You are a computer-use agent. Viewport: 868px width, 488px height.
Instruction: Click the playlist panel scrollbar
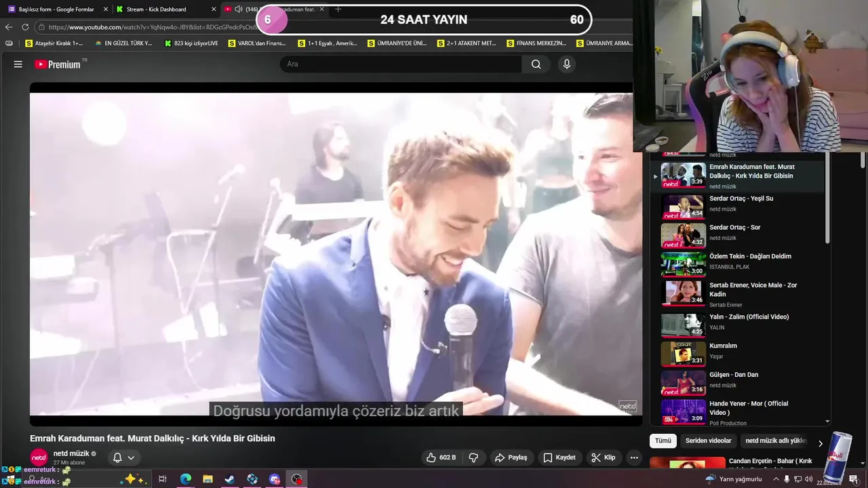[x=827, y=199]
